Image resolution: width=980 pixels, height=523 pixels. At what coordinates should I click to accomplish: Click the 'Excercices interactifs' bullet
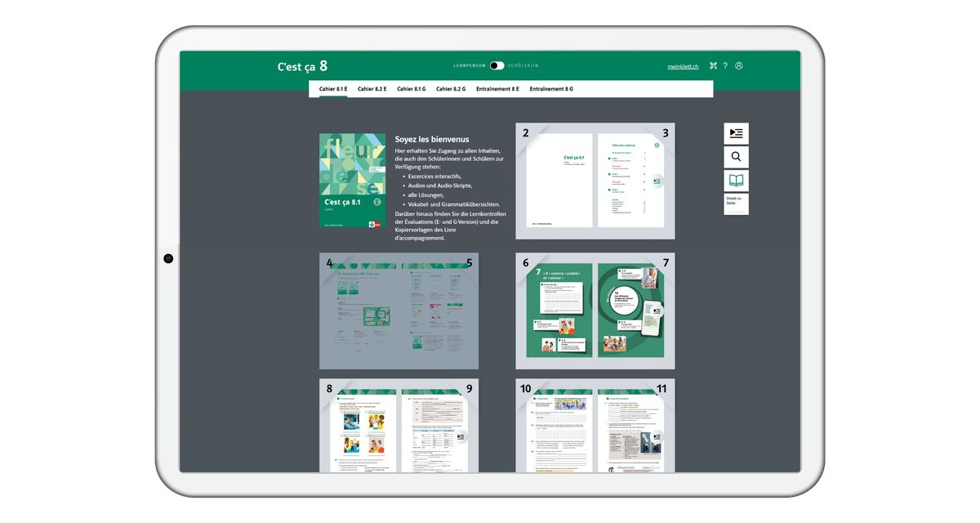434,177
